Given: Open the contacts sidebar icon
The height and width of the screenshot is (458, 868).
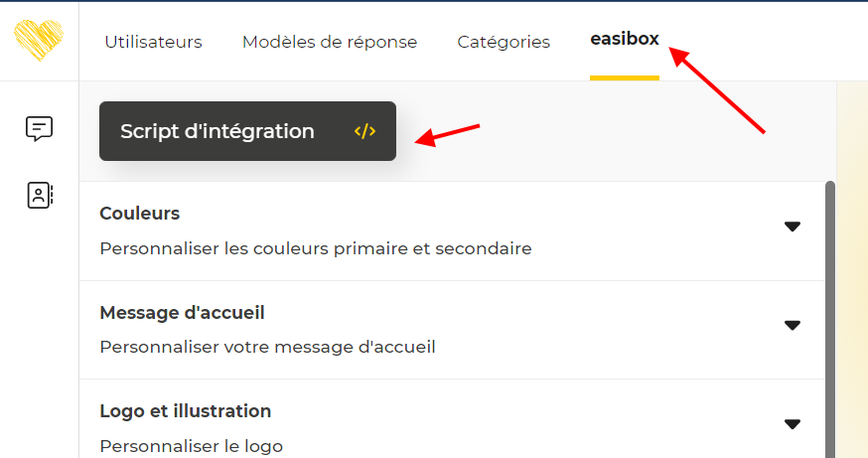Looking at the screenshot, I should pyautogui.click(x=39, y=195).
